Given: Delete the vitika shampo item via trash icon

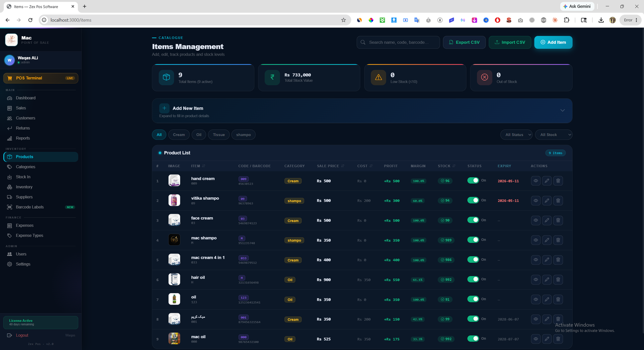Looking at the screenshot, I should pyautogui.click(x=558, y=201).
